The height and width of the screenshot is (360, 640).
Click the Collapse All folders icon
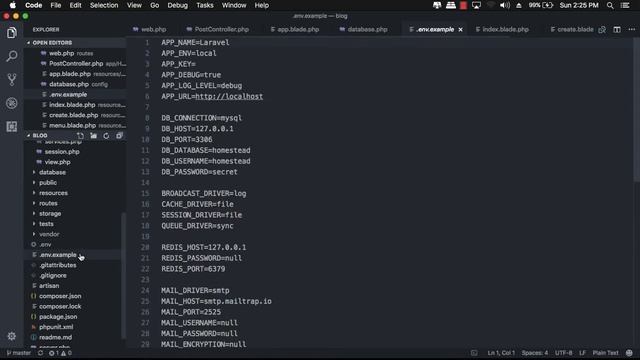coord(119,136)
